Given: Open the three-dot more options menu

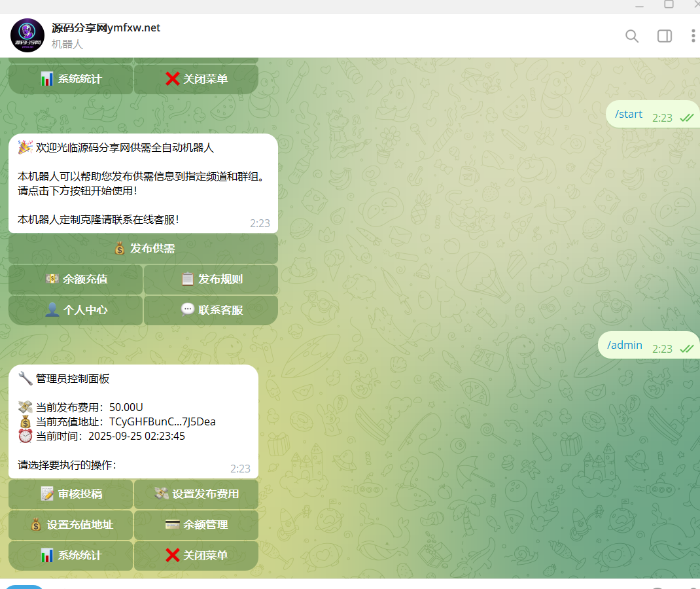Looking at the screenshot, I should tap(693, 36).
